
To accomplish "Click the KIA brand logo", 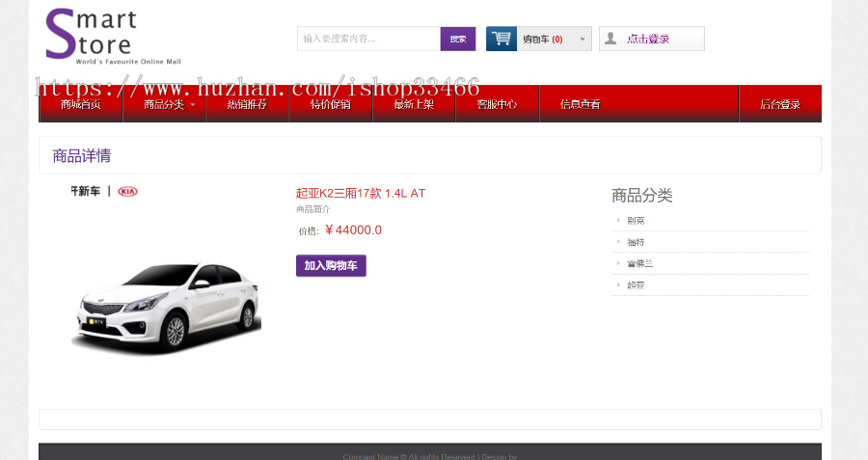I will 128,192.
